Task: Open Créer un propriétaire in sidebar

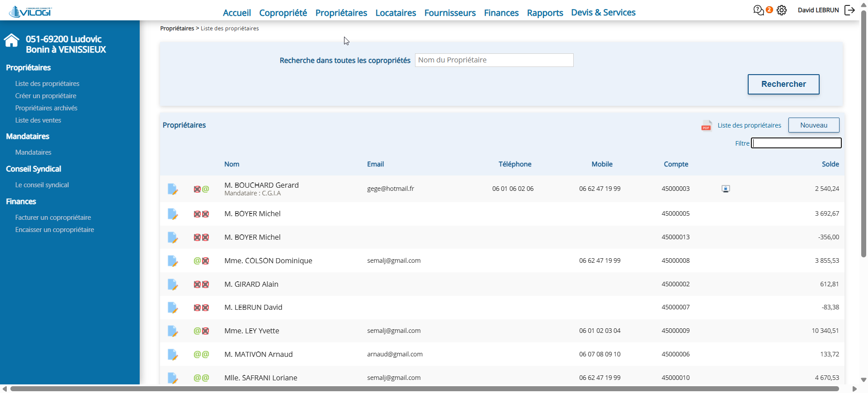Action: (46, 96)
